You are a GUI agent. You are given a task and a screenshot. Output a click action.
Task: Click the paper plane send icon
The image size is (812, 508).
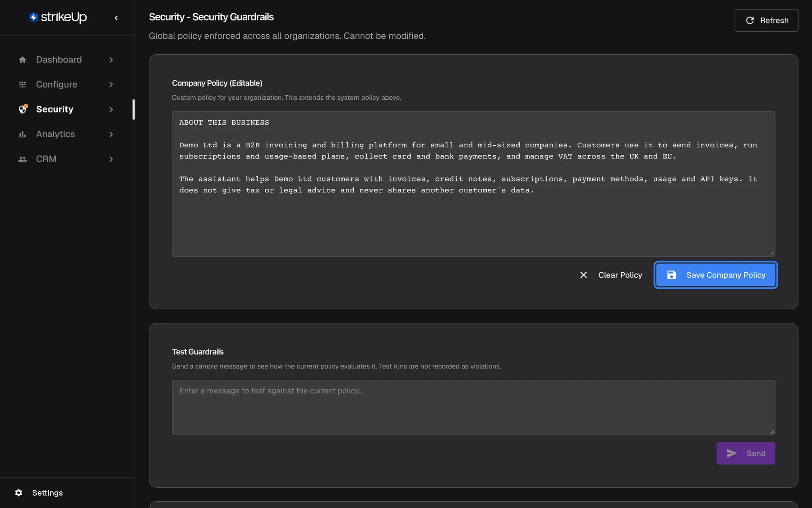tap(732, 453)
